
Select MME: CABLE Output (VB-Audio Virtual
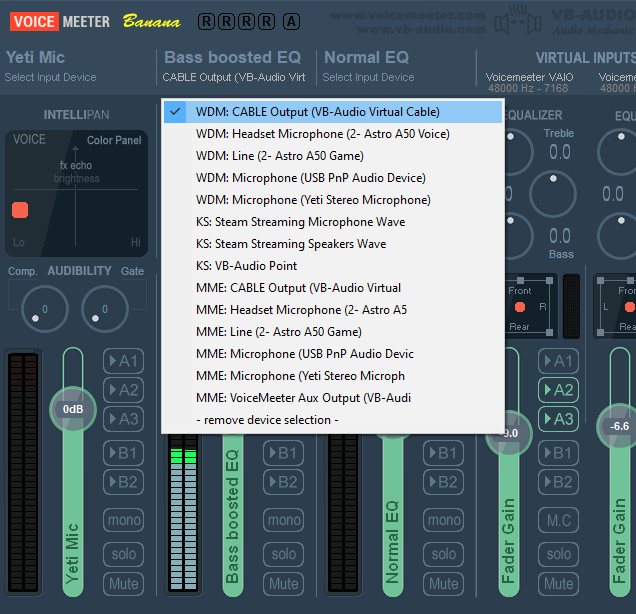[333, 288]
